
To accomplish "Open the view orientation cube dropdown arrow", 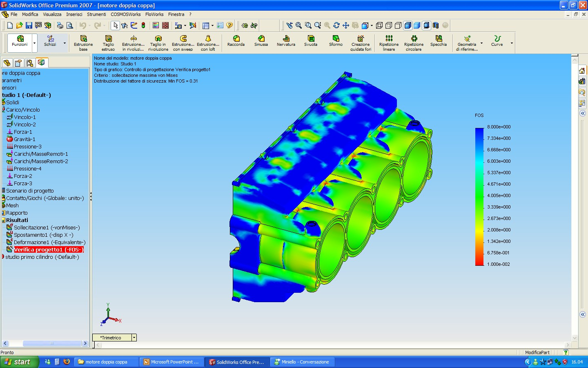I will (x=372, y=25).
